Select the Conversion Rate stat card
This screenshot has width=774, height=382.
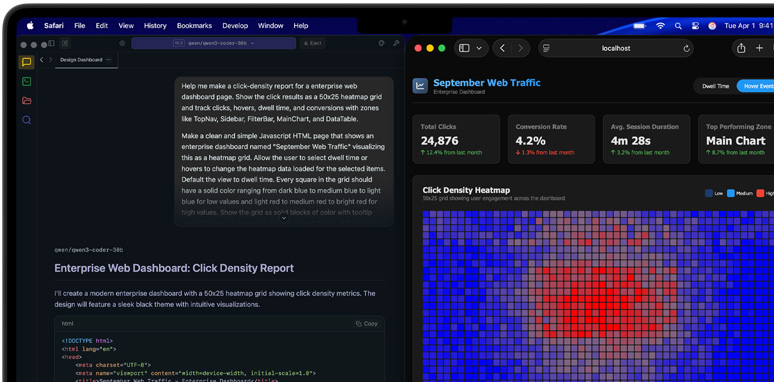[x=551, y=139]
